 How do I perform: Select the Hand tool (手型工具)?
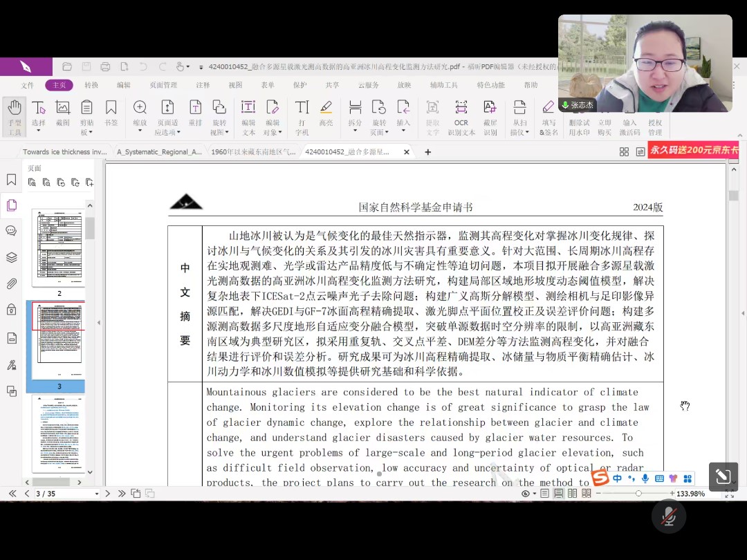point(15,116)
